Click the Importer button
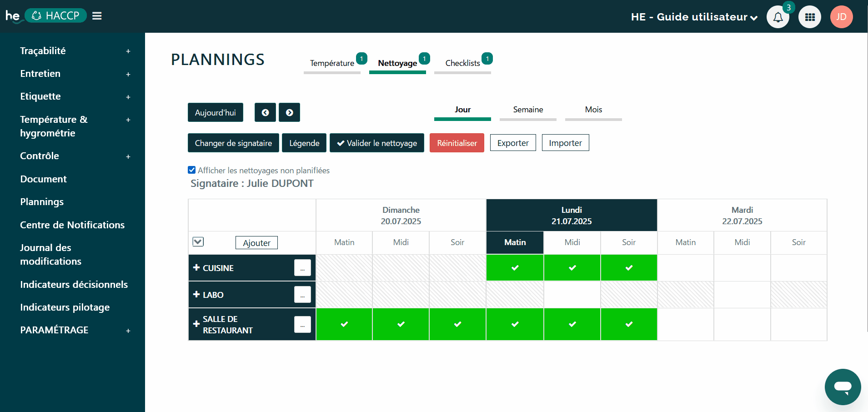 565,143
